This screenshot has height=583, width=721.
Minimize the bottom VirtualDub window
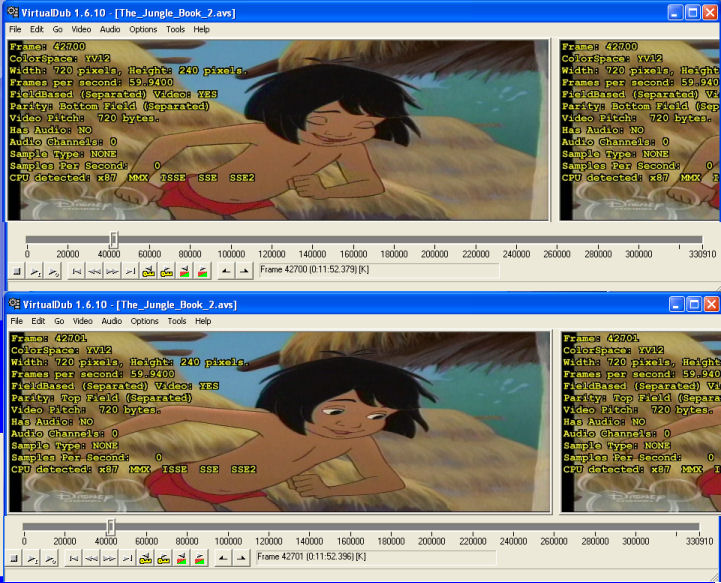(676, 304)
